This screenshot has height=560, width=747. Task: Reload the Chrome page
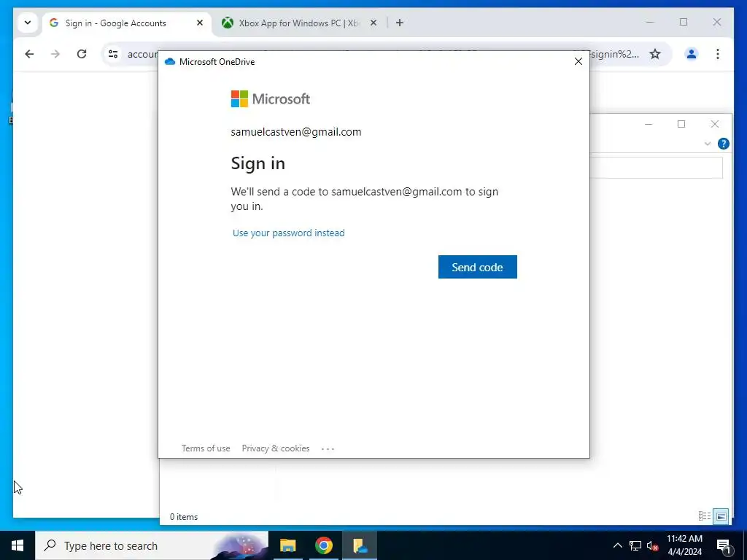pos(82,54)
